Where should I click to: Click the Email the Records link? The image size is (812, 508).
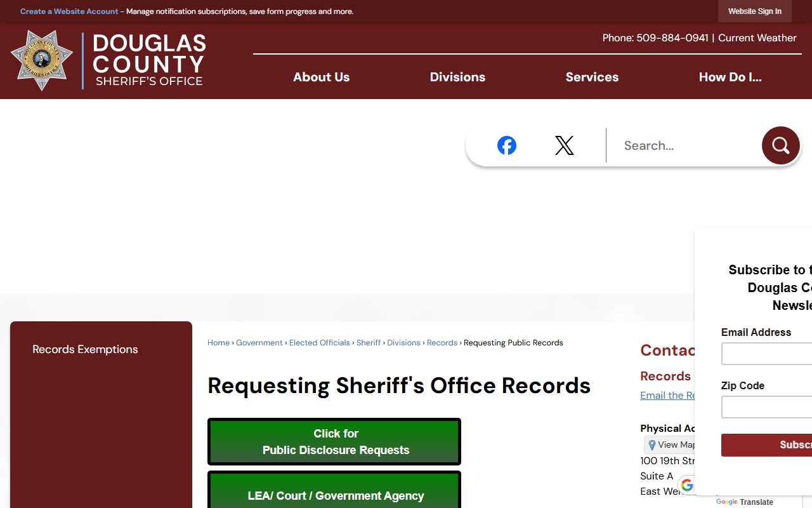point(668,396)
